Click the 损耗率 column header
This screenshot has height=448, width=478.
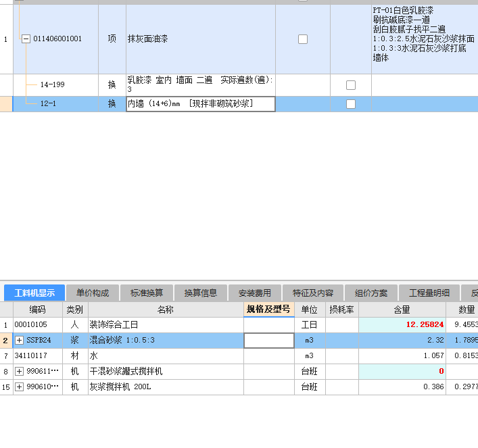341,310
